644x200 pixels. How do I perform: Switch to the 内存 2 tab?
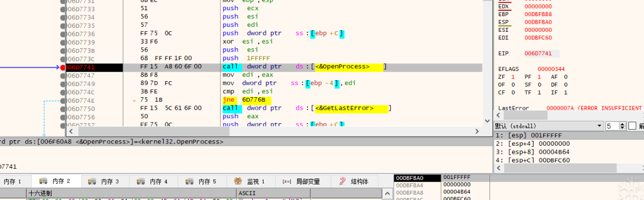pyautogui.click(x=56, y=182)
